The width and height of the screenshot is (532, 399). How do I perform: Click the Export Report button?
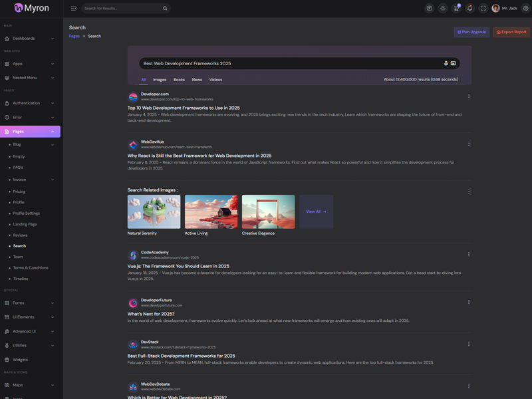tap(511, 32)
